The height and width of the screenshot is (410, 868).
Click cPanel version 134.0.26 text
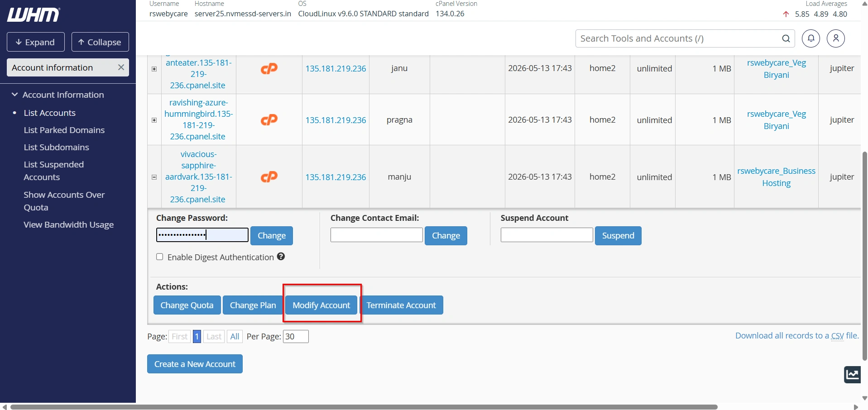tap(450, 14)
